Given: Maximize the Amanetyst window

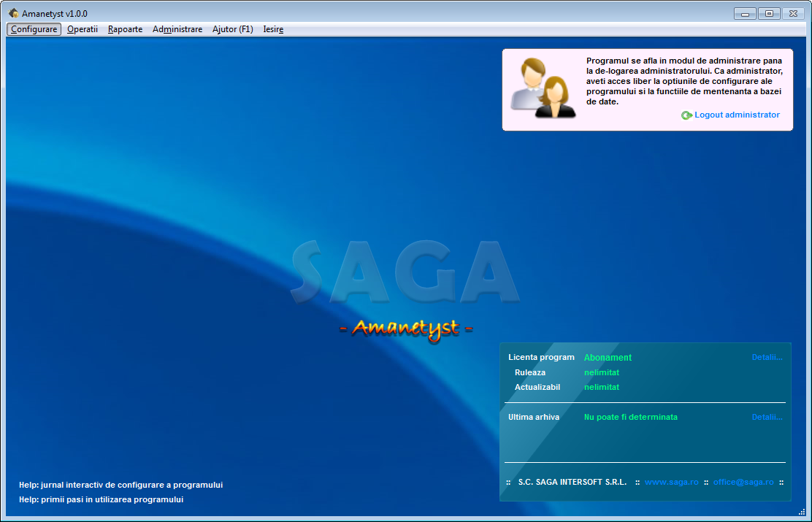Looking at the screenshot, I should coord(769,14).
